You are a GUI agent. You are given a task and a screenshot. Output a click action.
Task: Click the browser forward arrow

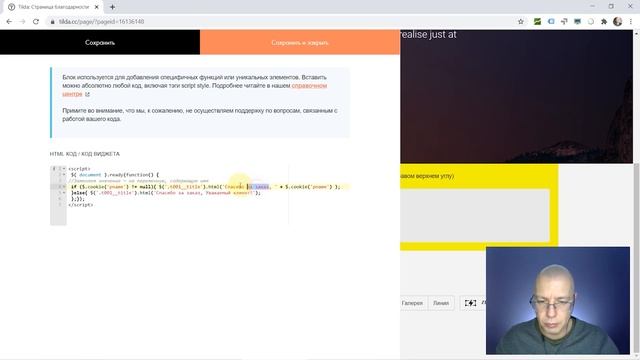click(x=22, y=22)
